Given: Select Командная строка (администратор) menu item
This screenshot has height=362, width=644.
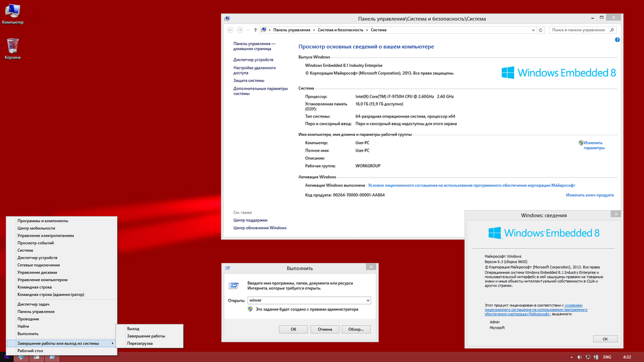Looking at the screenshot, I should 50,295.
